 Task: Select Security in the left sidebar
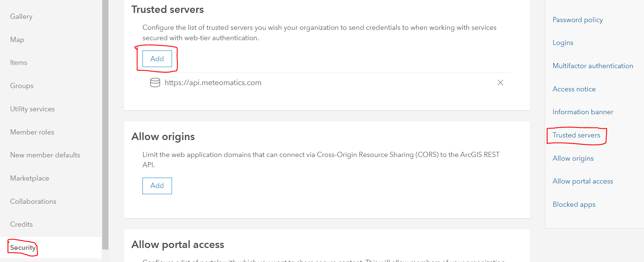point(23,247)
